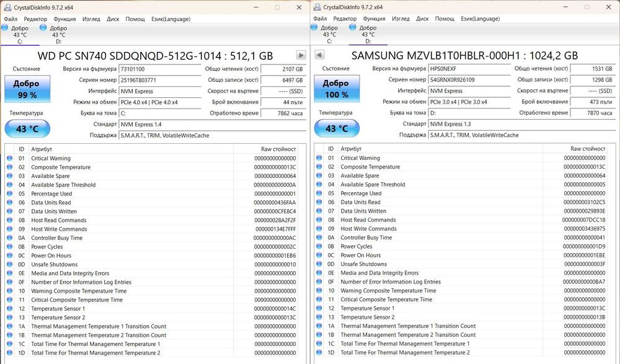The width and height of the screenshot is (620, 364).
Task: Select the Media and Data Integrity Errors row in Samsung window
Action: click(461, 273)
